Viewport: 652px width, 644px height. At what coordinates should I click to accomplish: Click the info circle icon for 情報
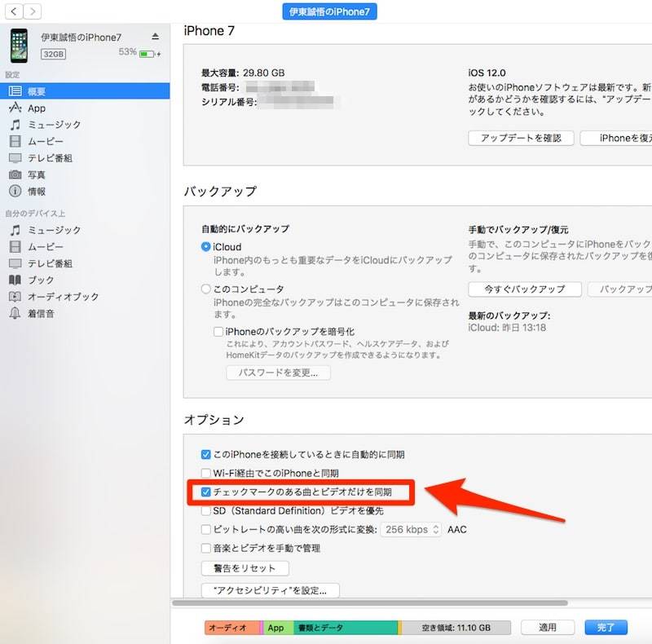click(x=15, y=191)
